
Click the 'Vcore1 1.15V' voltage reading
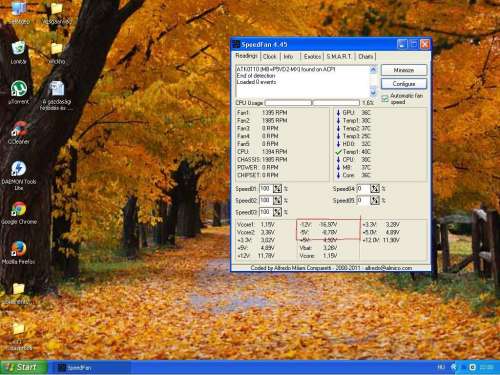[256, 224]
